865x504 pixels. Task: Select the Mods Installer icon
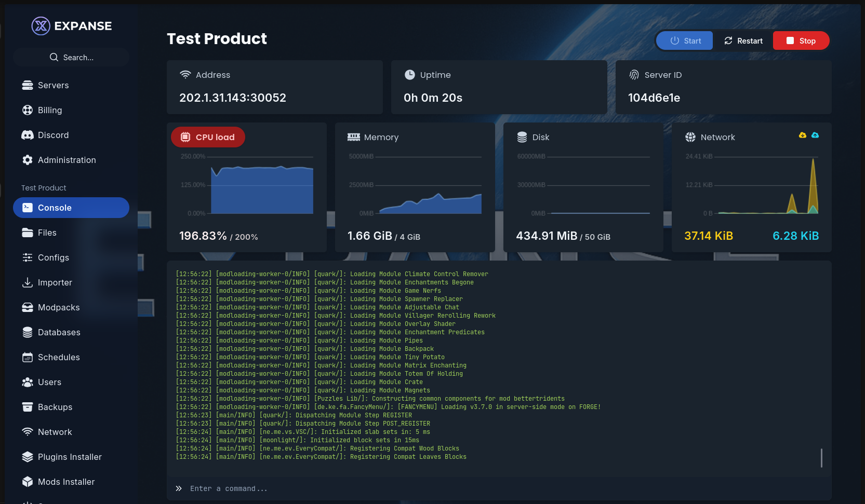tap(28, 482)
